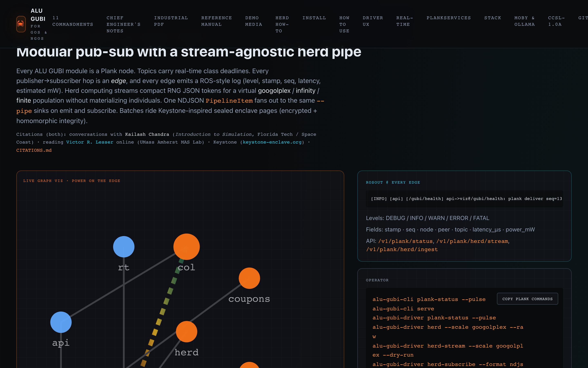Click the PipelineItem code term
588x368 pixels.
point(229,101)
